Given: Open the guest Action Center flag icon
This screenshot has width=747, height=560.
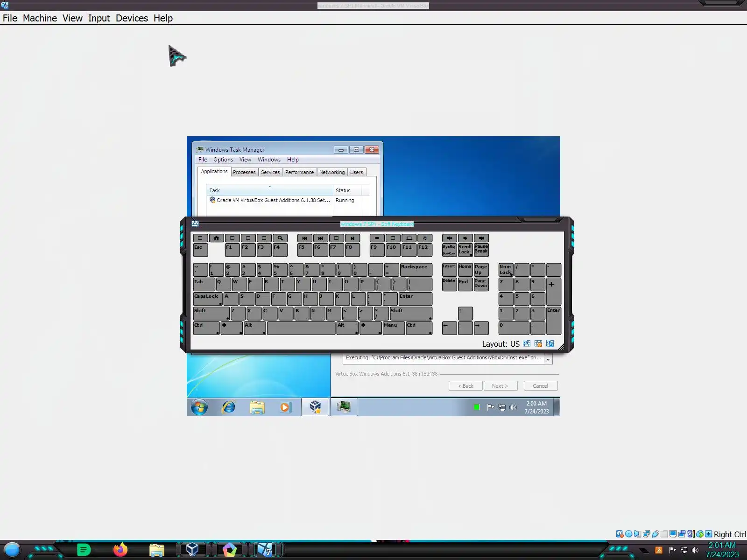Looking at the screenshot, I should point(490,407).
